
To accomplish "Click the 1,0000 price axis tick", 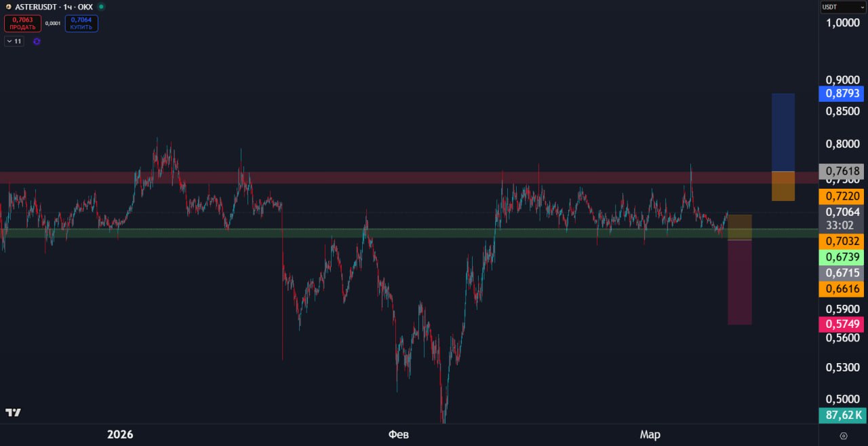I will (842, 23).
